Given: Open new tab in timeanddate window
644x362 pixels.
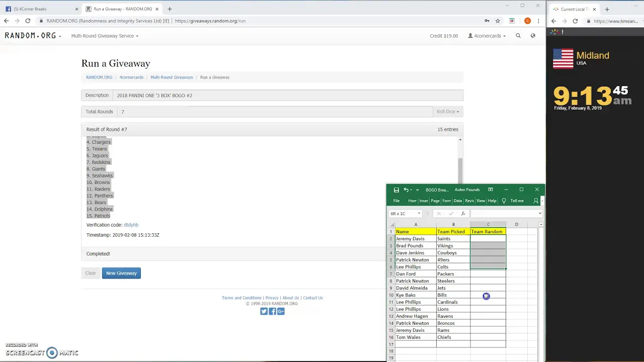Looking at the screenshot, I should (607, 9).
